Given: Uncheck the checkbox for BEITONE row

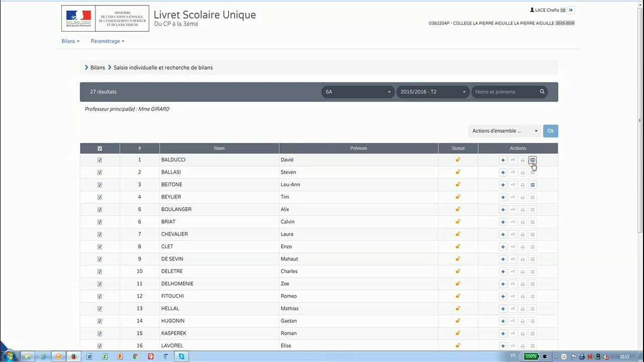Looking at the screenshot, I should point(99,185).
